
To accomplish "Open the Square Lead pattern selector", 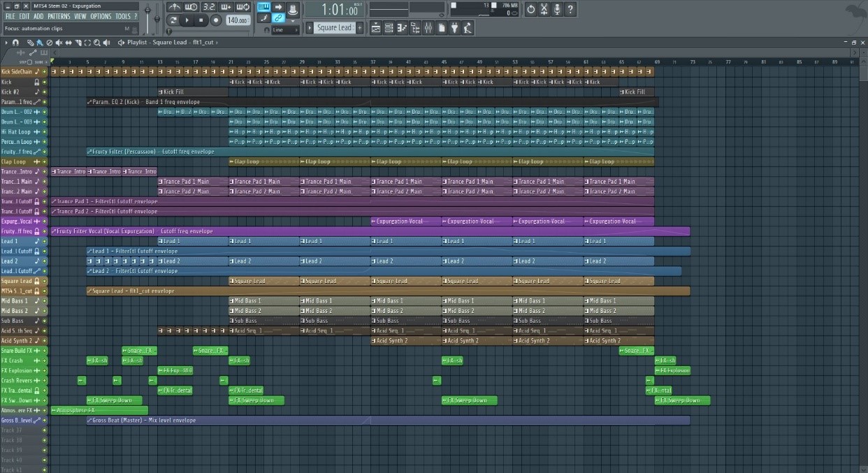I will [335, 27].
